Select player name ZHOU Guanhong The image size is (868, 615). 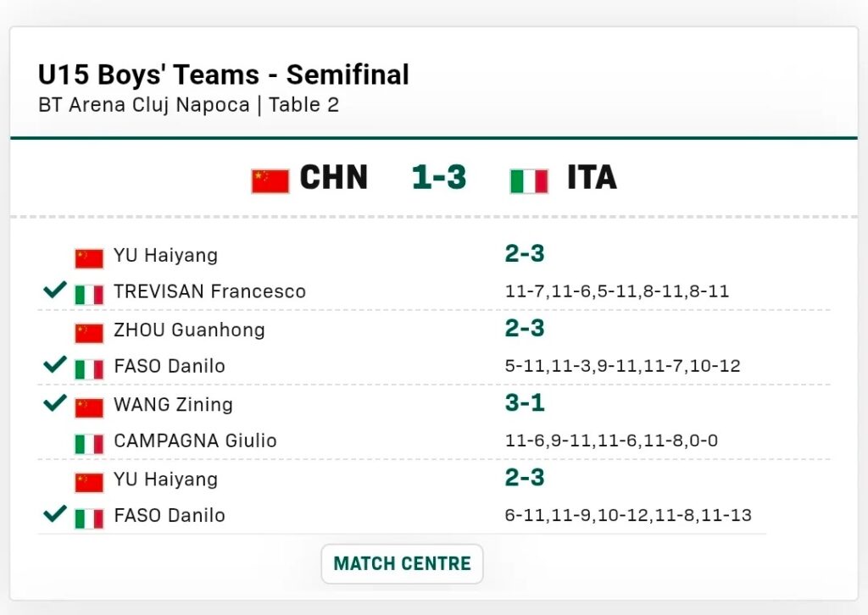tap(189, 330)
